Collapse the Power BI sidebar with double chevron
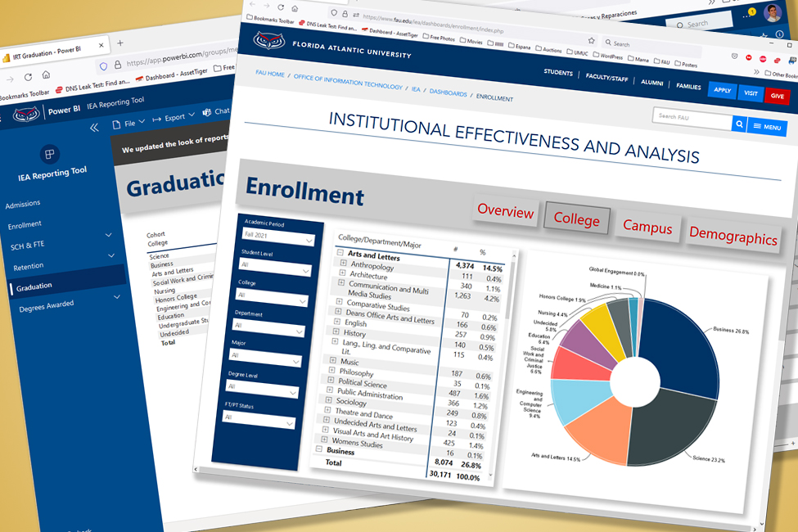Image resolution: width=798 pixels, height=532 pixels. point(94,127)
